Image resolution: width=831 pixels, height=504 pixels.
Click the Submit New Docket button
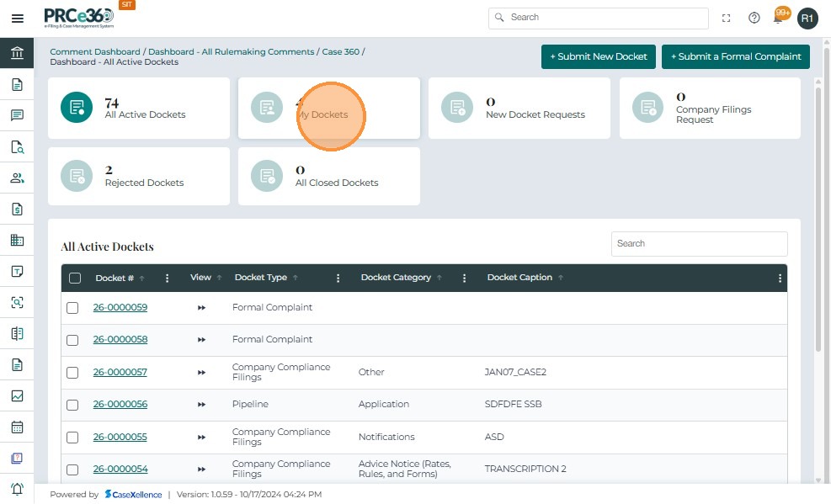point(598,56)
